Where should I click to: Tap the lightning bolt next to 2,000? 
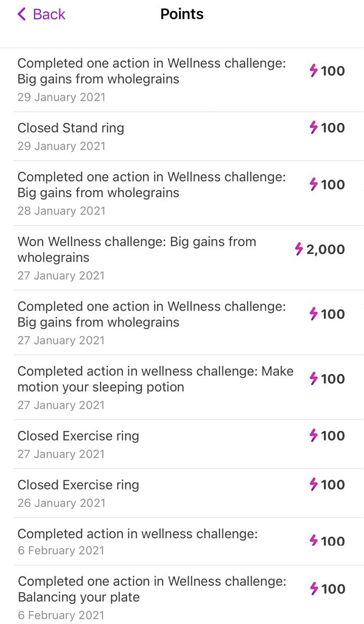pyautogui.click(x=299, y=249)
